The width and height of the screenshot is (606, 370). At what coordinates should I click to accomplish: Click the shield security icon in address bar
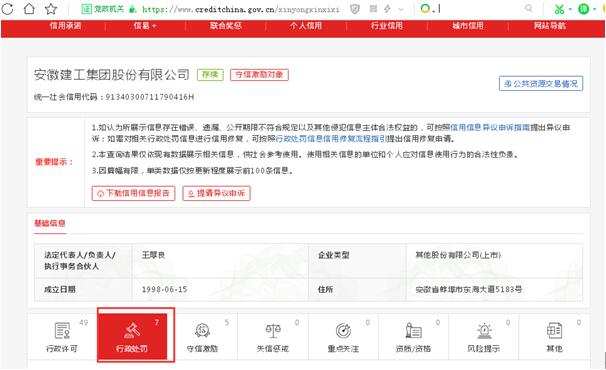(354, 9)
